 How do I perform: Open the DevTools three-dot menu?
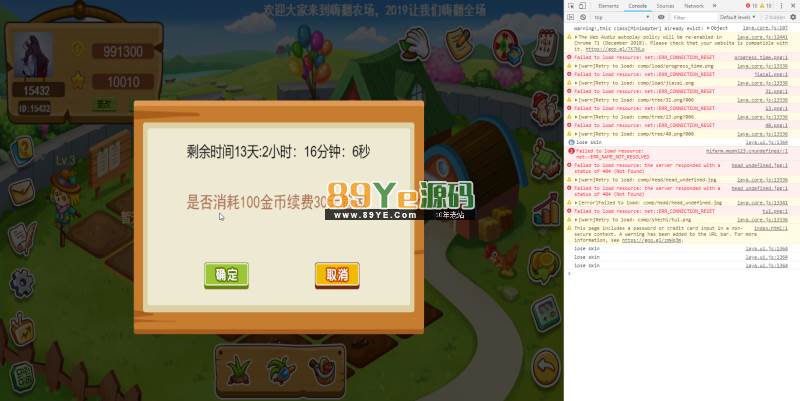tap(781, 6)
